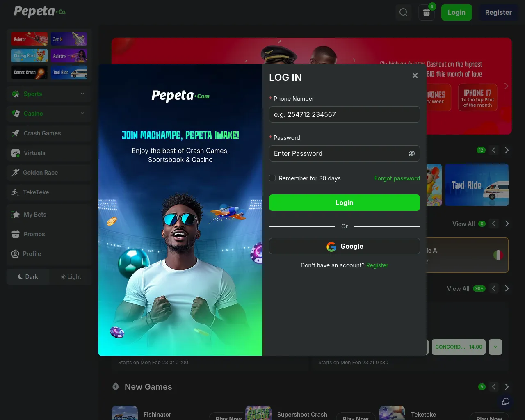Viewport: 525px width, 420px height.
Task: Collapse the Casino section
Action: (x=82, y=113)
